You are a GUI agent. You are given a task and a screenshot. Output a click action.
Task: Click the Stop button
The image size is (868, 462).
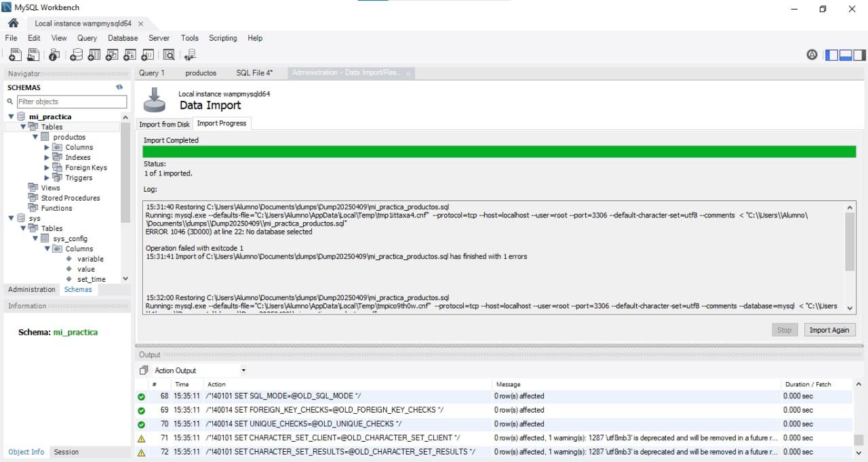(785, 330)
